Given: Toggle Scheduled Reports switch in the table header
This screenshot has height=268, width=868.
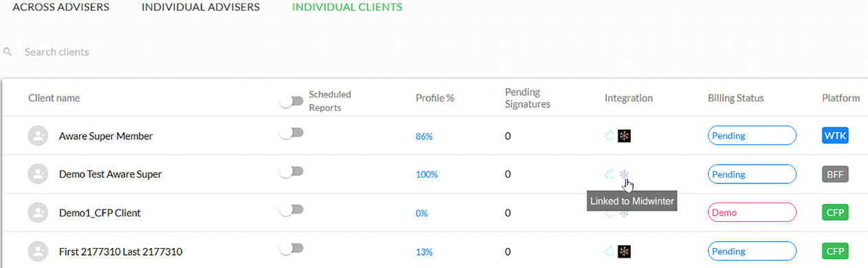Looking at the screenshot, I should point(292,101).
